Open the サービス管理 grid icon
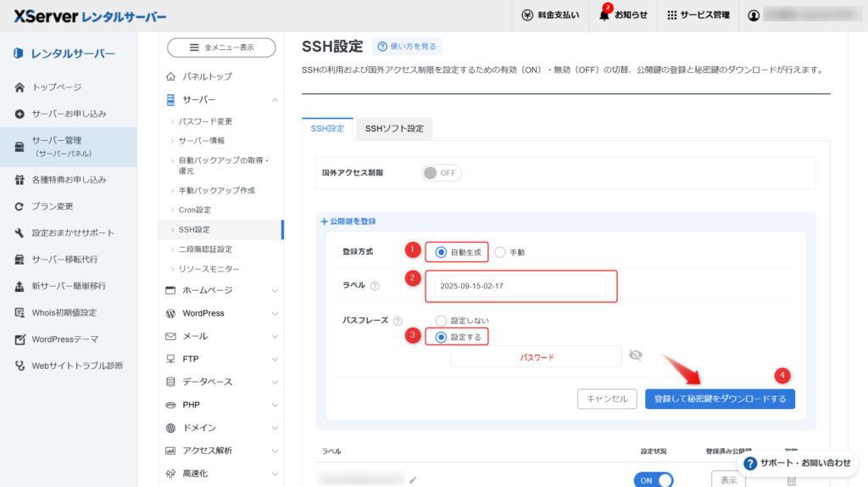 [672, 15]
